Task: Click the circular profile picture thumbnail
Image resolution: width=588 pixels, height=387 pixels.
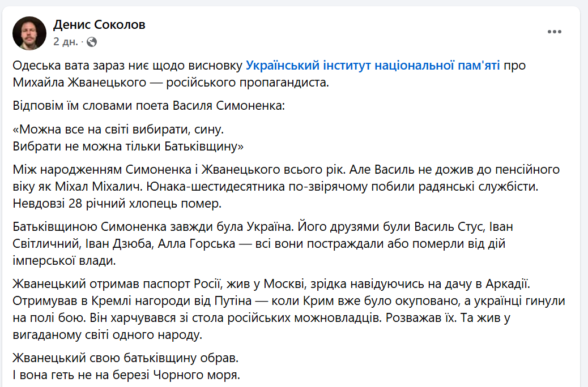Action: point(30,32)
